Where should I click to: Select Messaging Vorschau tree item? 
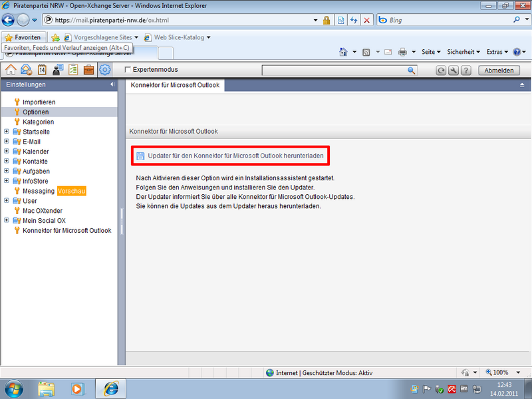(51, 191)
